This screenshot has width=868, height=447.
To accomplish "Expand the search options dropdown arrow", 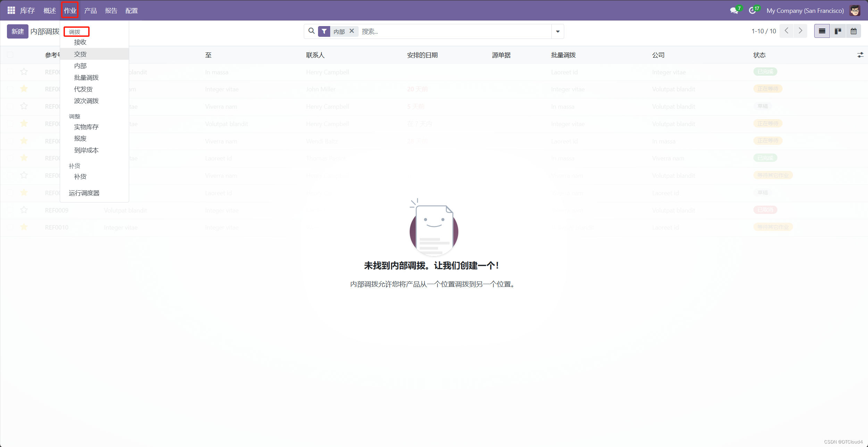I will (558, 32).
